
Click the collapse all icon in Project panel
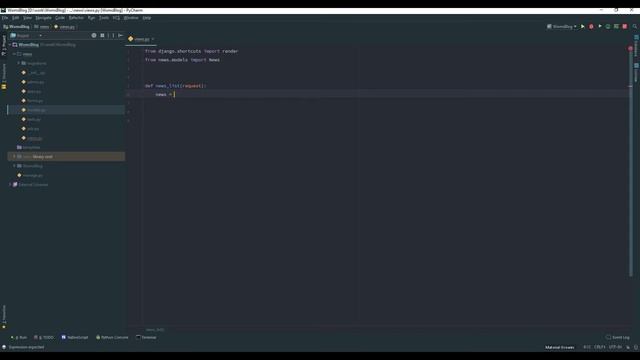pyautogui.click(x=102, y=36)
